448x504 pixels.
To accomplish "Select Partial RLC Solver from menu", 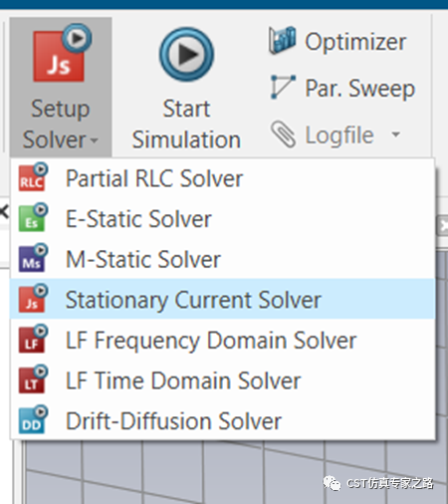I will [223, 178].
